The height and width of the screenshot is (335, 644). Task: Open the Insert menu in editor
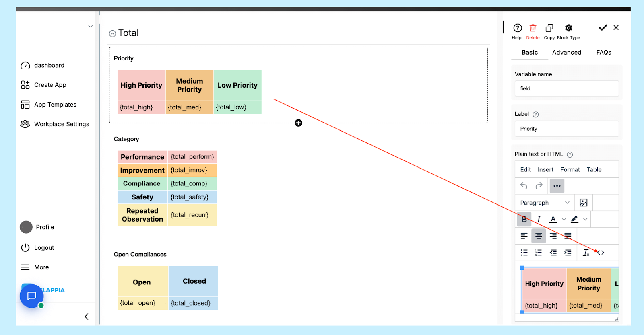coord(545,169)
